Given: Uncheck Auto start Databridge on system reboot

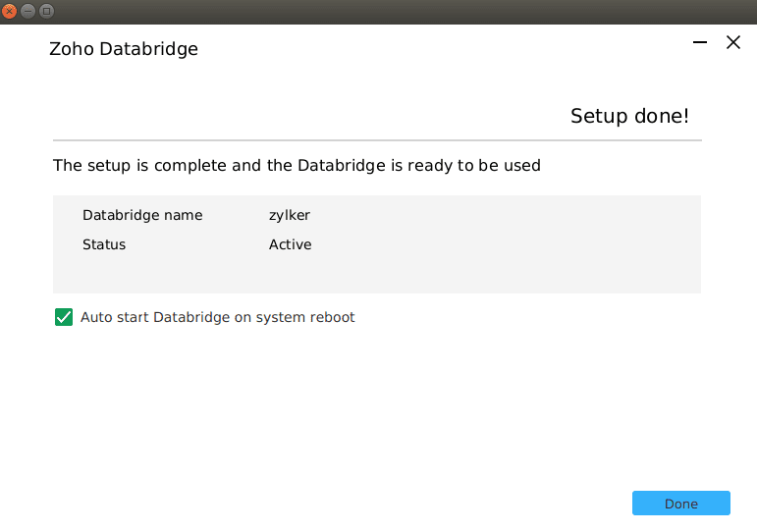Looking at the screenshot, I should pyautogui.click(x=64, y=317).
